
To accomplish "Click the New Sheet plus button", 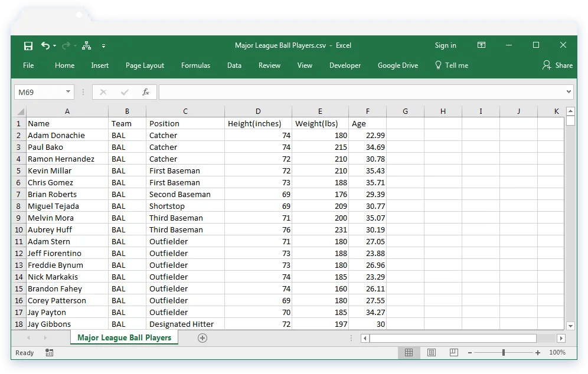I will (x=202, y=338).
